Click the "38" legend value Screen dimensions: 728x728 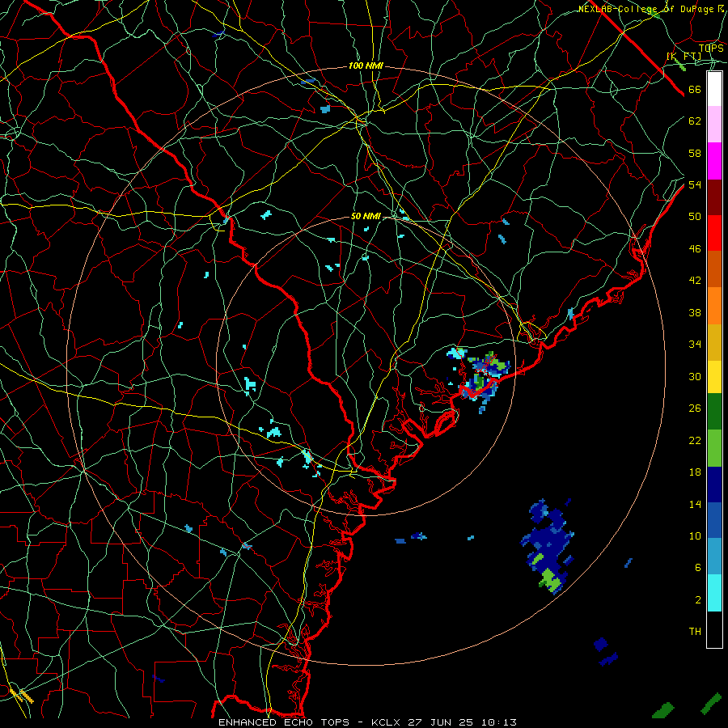tap(695, 312)
